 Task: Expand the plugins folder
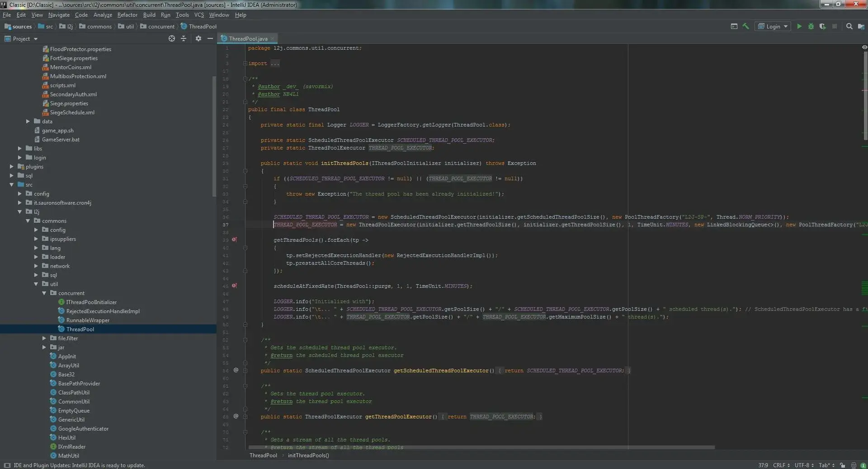pyautogui.click(x=11, y=166)
